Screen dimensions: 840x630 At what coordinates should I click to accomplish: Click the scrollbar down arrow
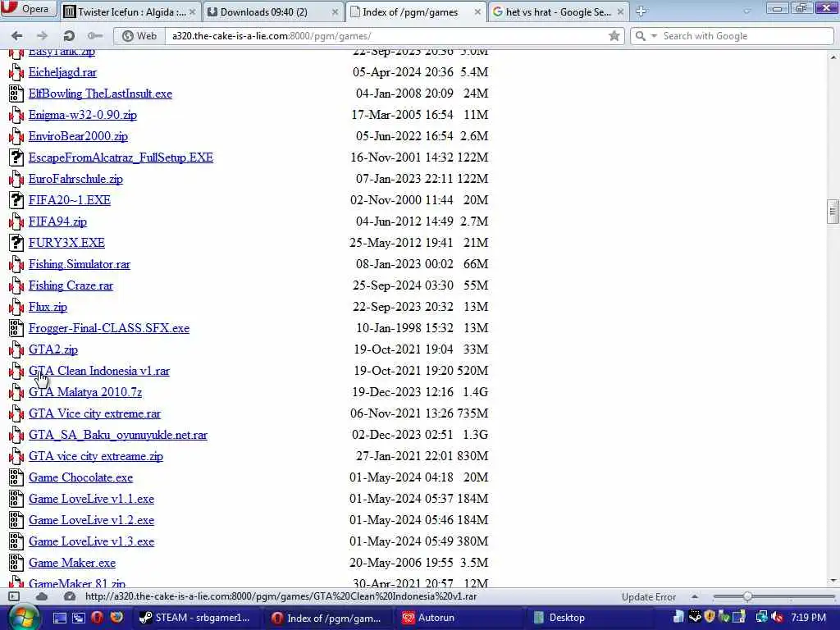click(833, 581)
